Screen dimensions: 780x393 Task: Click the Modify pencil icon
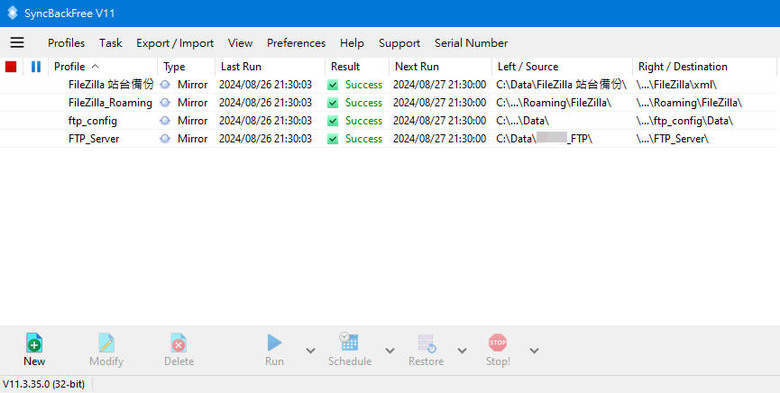pos(106,343)
